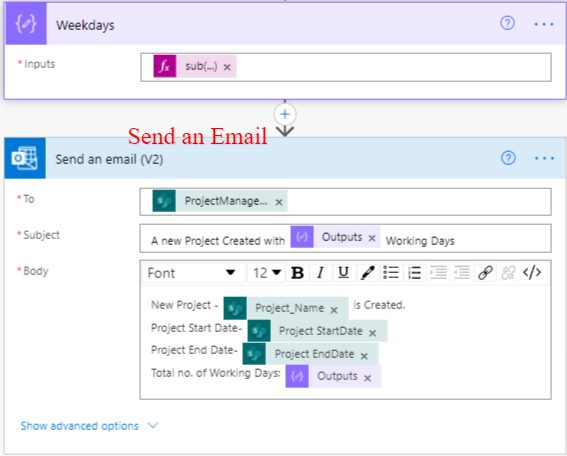
Task: Click inside the To recipients field
Action: (x=345, y=201)
